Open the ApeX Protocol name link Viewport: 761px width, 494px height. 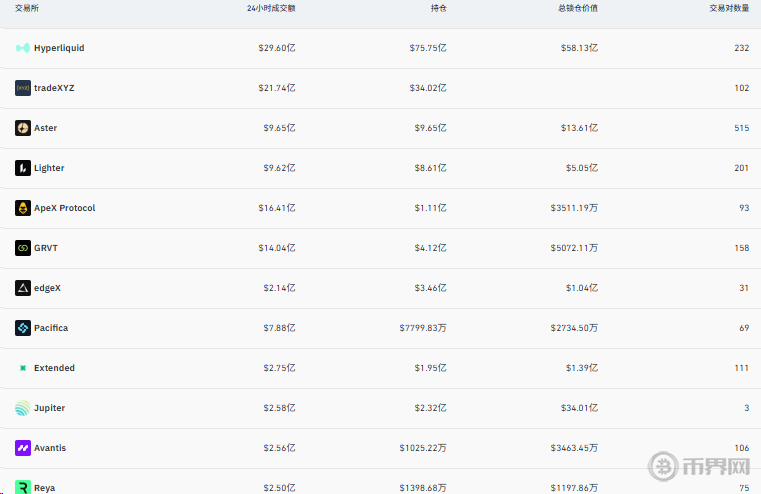(x=65, y=208)
